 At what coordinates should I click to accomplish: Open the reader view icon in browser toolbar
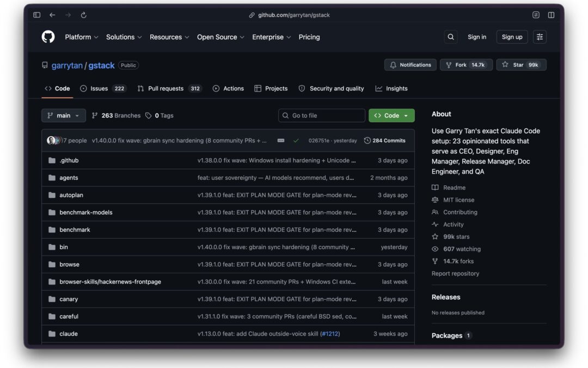pyautogui.click(x=536, y=15)
